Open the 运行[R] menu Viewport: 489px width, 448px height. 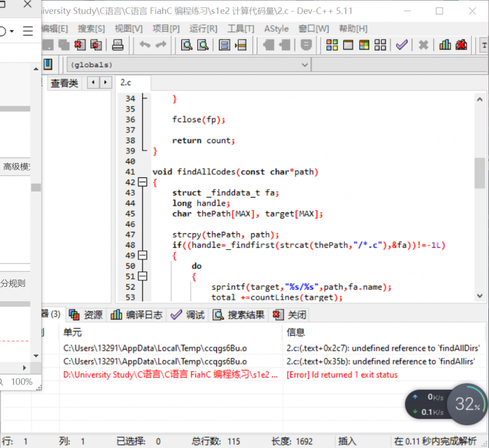tap(203, 29)
